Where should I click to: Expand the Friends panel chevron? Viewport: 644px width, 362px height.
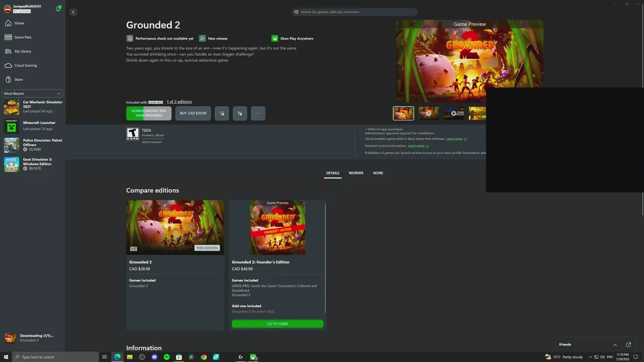(615, 345)
